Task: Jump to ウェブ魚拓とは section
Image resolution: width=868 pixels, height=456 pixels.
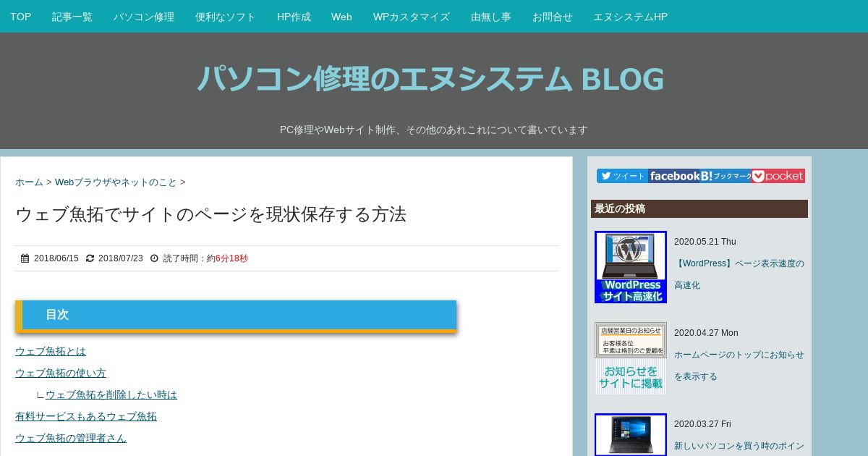Action: tap(51, 351)
